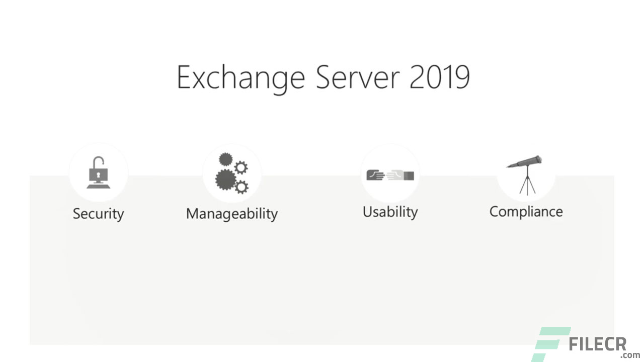Click the empty gray content panel
Image resolution: width=644 pixels, height=362 pixels.
pos(322,282)
